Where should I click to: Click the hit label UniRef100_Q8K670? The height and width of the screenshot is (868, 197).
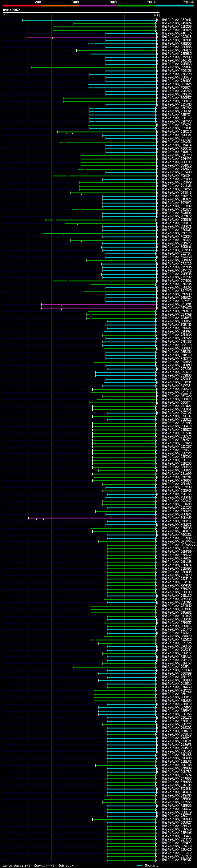[x=176, y=731]
